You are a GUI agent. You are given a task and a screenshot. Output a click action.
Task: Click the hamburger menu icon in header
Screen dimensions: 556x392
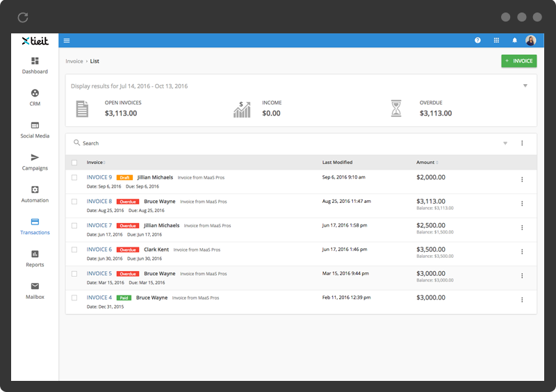[x=67, y=40]
